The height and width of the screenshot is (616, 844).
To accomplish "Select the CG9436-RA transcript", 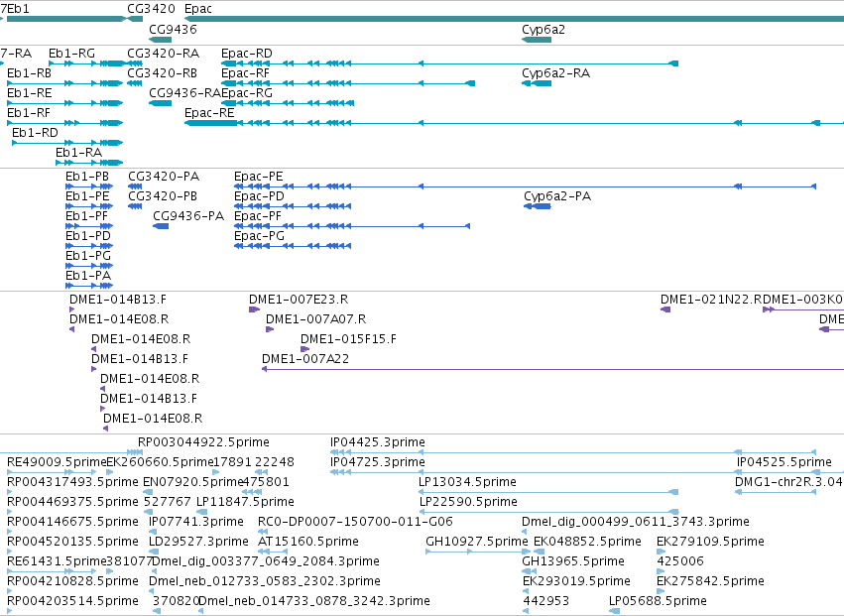I will (185, 93).
